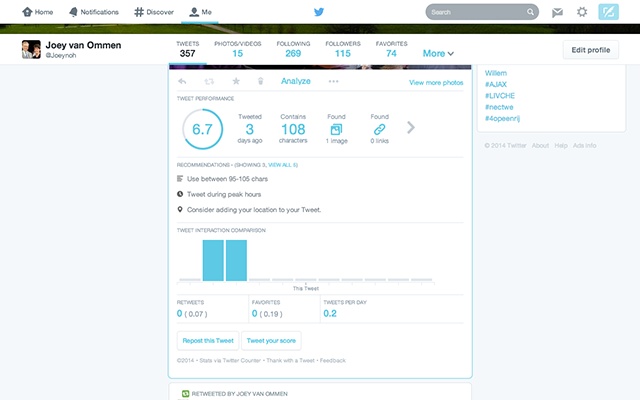Open Followers 115 list
This screenshot has height=400, width=640.
pyautogui.click(x=343, y=49)
